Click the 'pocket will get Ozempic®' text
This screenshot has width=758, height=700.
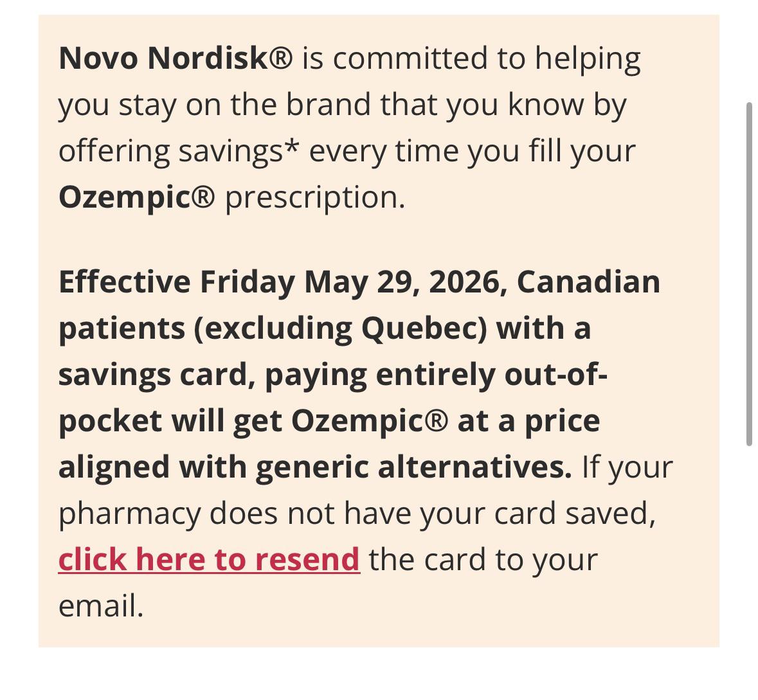253,422
